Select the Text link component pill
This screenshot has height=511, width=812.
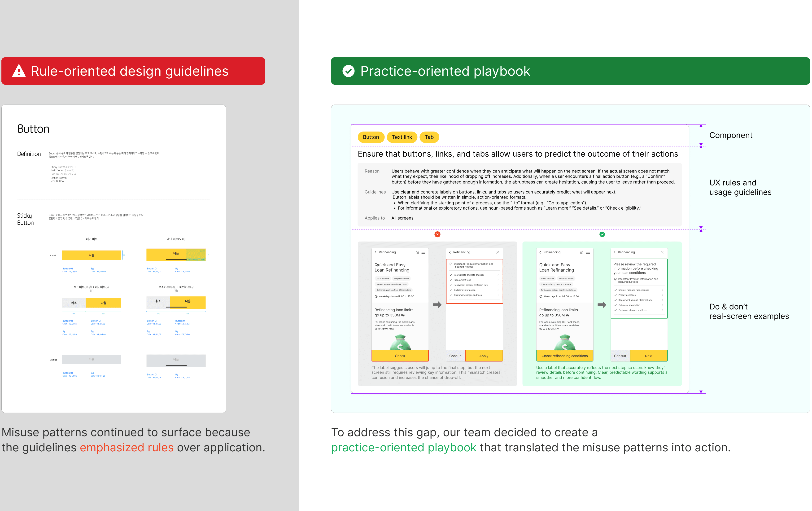[402, 137]
